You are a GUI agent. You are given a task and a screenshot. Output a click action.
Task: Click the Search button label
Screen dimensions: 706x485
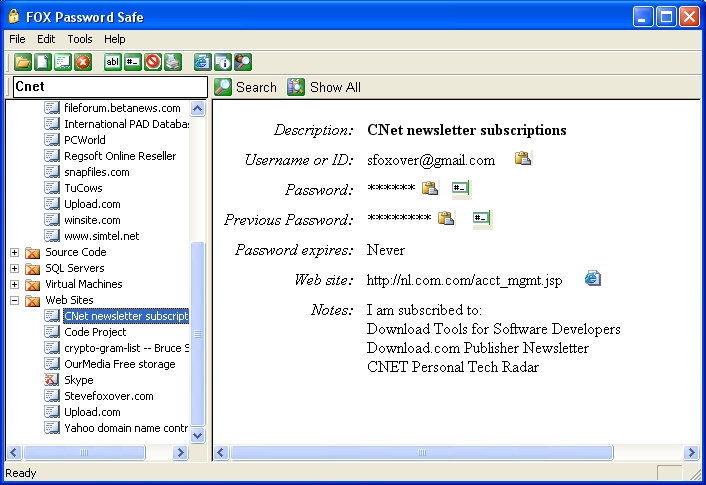(x=256, y=87)
